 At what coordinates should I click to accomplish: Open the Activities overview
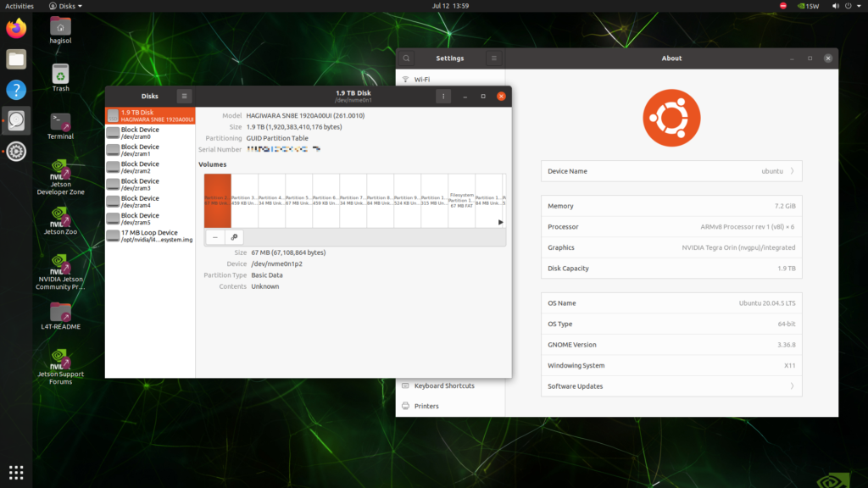[x=19, y=6]
